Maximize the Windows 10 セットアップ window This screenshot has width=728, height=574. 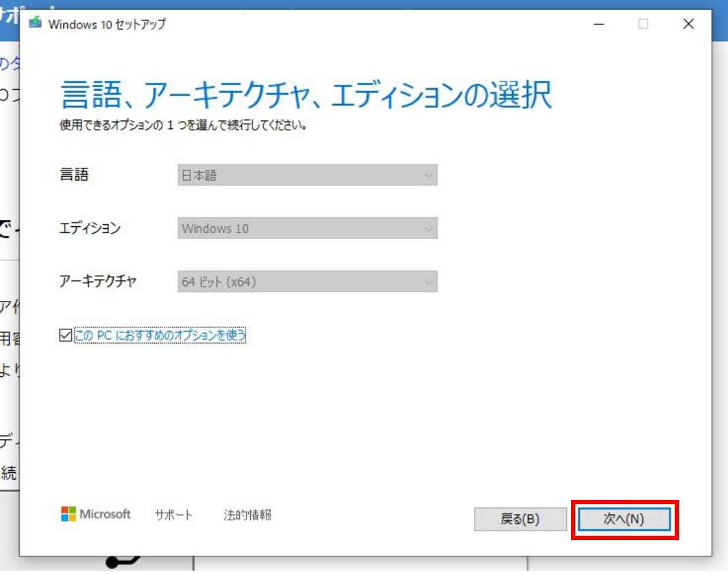pos(643,24)
